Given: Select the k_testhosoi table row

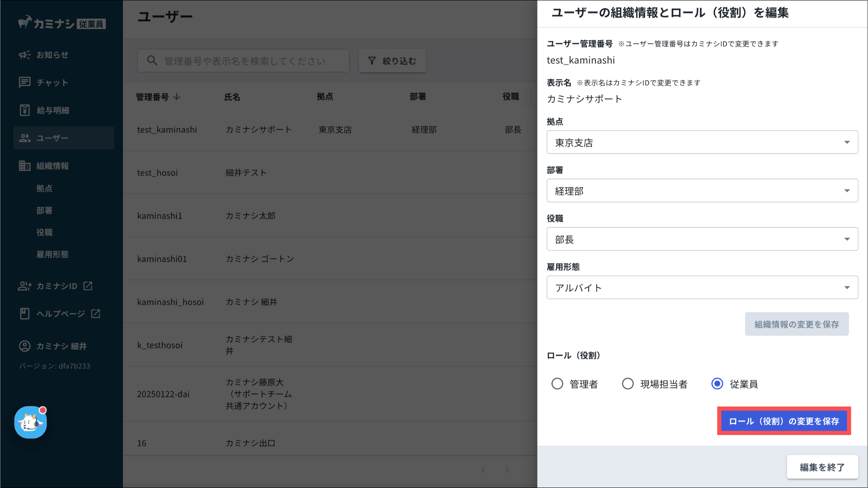Looking at the screenshot, I should [330, 345].
